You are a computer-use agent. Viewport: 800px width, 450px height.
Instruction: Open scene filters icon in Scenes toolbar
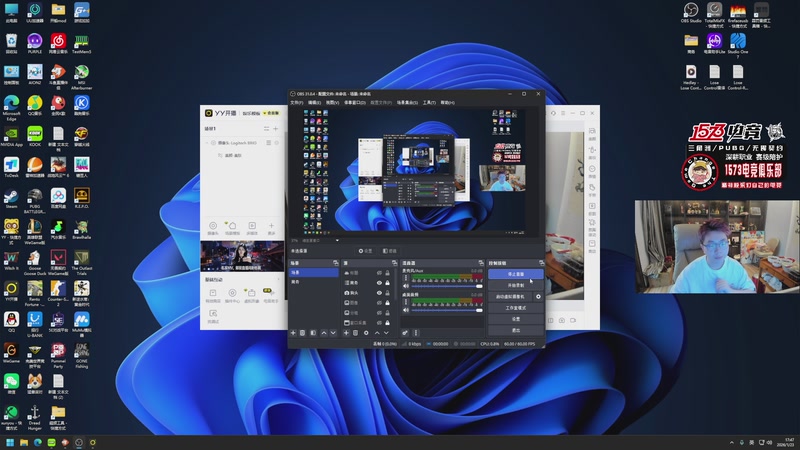[x=313, y=333]
